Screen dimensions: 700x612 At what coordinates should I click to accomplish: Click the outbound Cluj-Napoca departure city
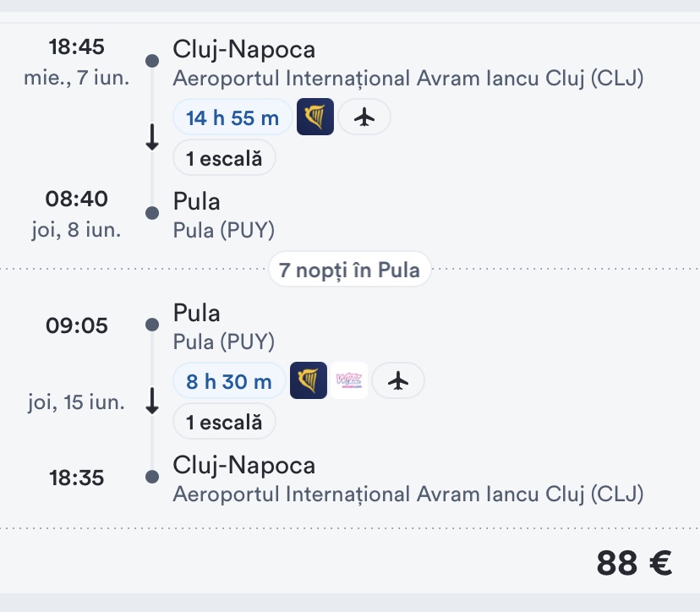tap(243, 50)
